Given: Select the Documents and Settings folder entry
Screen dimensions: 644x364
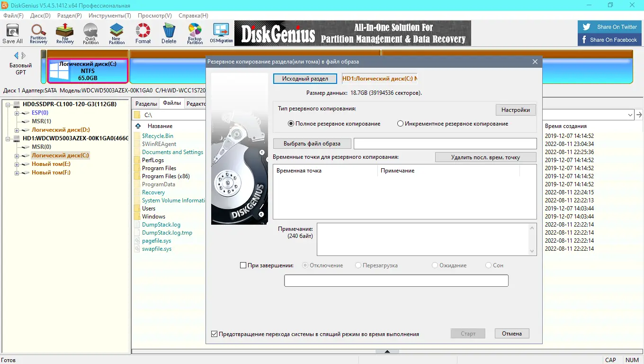Looking at the screenshot, I should point(172,152).
